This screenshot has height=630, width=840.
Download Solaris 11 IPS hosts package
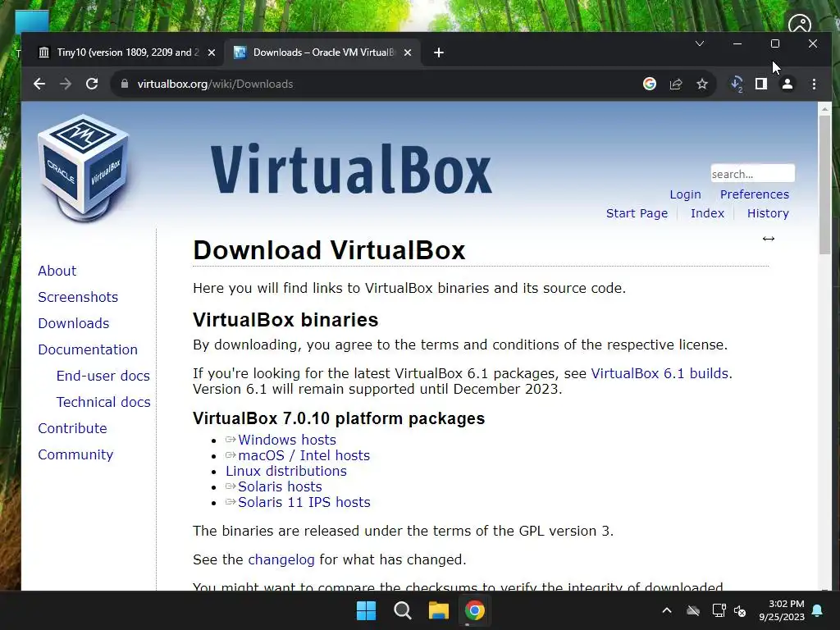point(304,501)
